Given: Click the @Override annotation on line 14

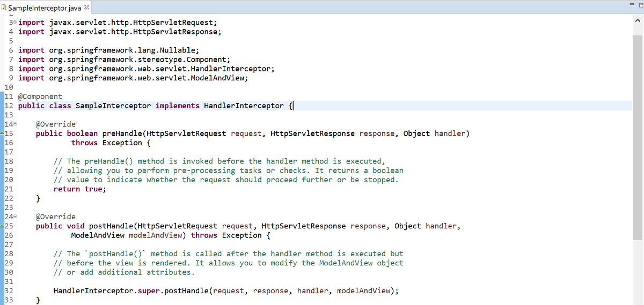Looking at the screenshot, I should (x=56, y=124).
